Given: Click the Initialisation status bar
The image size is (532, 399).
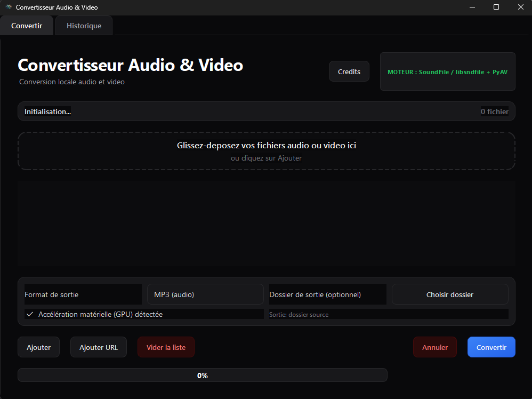Looking at the screenshot, I should pyautogui.click(x=213, y=111).
